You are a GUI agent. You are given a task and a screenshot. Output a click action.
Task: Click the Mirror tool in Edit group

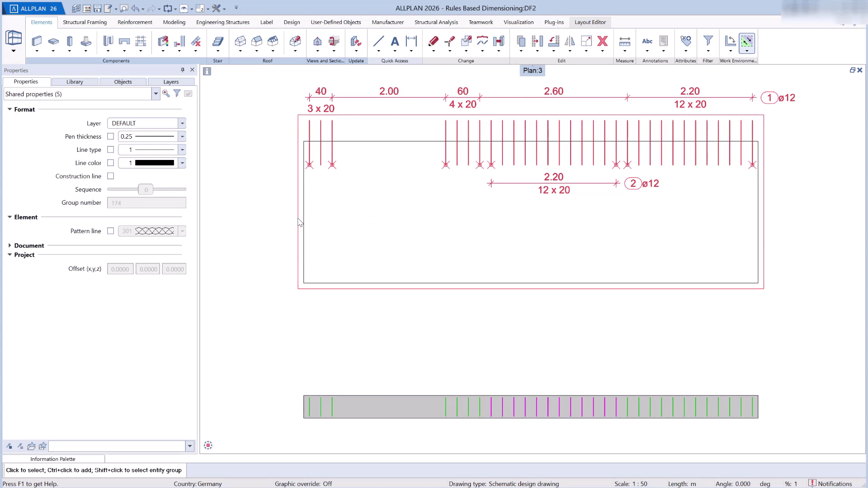coord(570,41)
